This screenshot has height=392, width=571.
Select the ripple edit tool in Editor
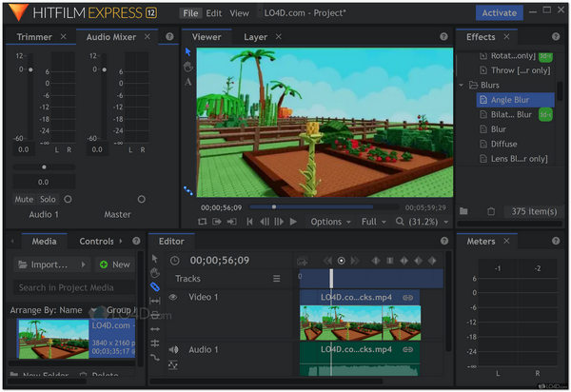pos(155,328)
